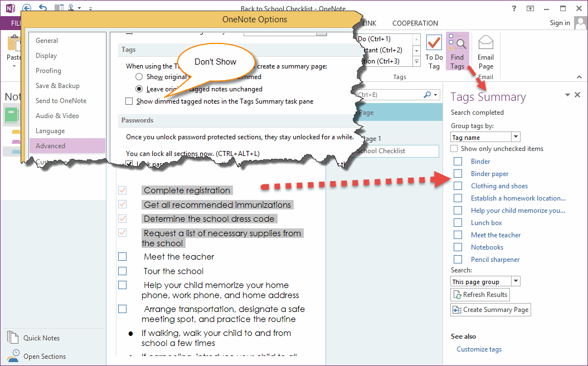Open Customize Quick Access Toolbar dropdown

click(x=90, y=8)
